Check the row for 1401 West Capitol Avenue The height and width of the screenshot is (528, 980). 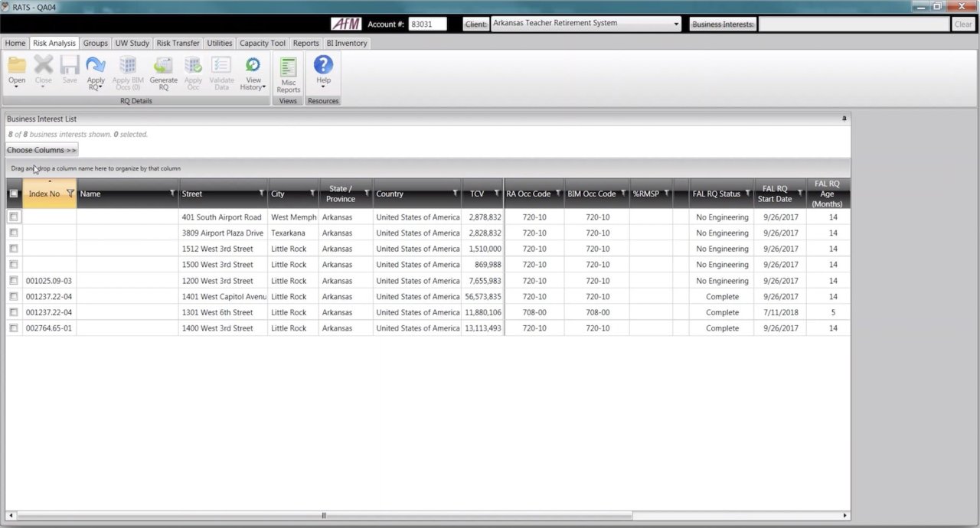[x=14, y=297]
